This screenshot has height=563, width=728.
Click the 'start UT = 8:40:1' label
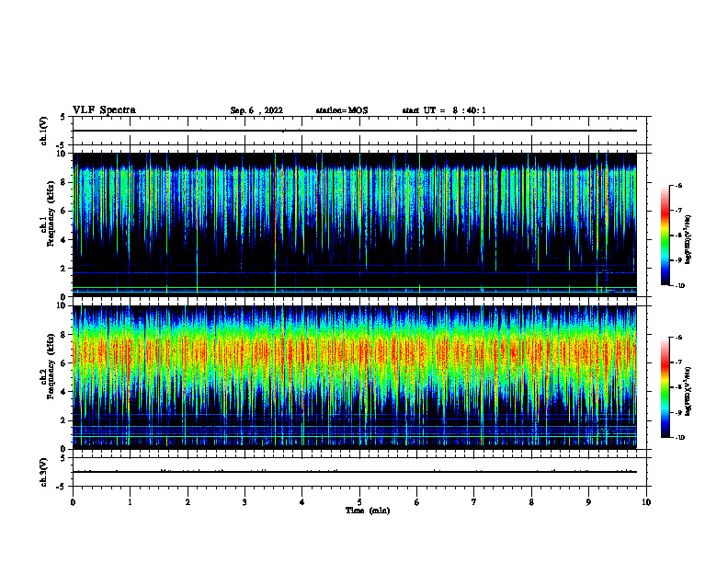444,110
